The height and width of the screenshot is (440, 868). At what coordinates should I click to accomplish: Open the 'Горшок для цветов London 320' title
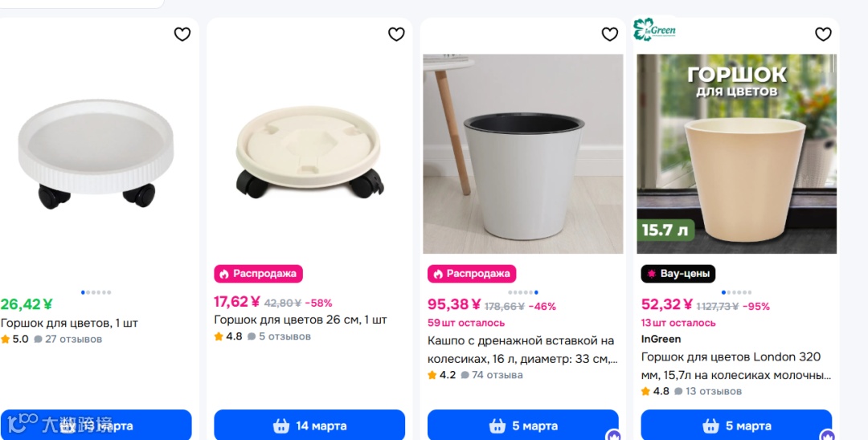736,365
